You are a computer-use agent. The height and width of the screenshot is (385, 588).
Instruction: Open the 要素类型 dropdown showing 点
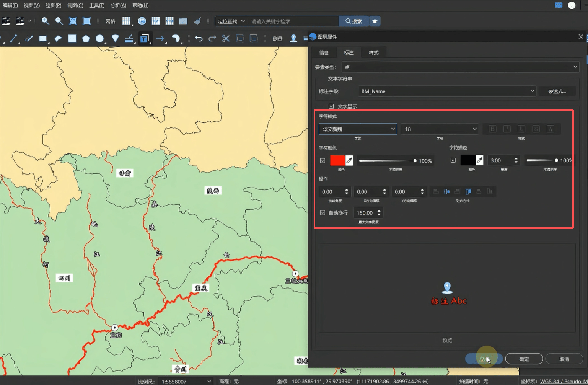point(460,67)
